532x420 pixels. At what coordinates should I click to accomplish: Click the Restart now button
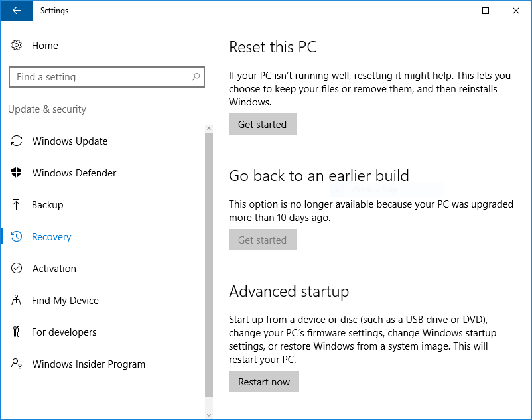264,382
